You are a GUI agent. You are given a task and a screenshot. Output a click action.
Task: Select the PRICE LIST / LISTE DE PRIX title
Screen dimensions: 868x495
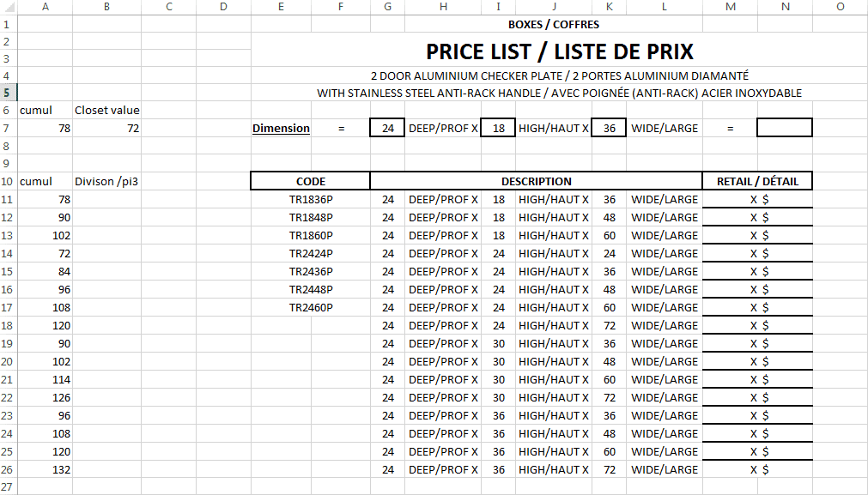(x=559, y=51)
